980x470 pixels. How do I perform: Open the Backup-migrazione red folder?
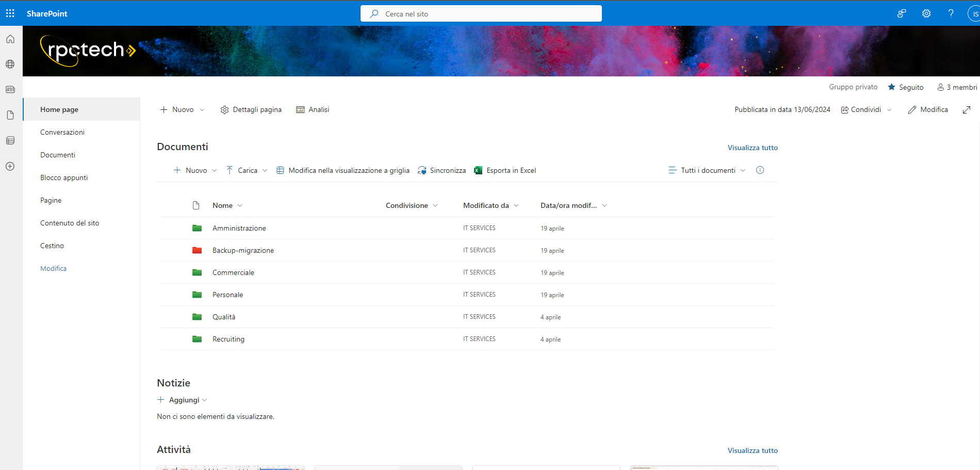(x=243, y=251)
